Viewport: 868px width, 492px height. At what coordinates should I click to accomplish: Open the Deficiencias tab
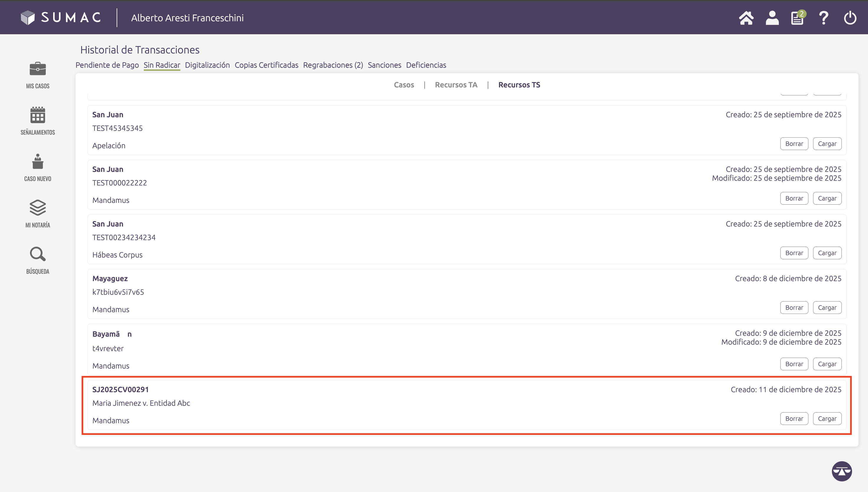coord(426,65)
